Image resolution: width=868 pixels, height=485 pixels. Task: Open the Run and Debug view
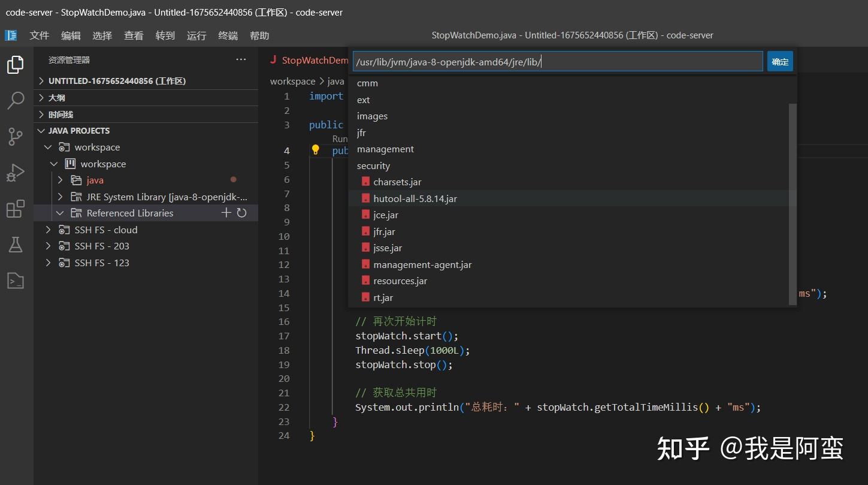coord(16,173)
